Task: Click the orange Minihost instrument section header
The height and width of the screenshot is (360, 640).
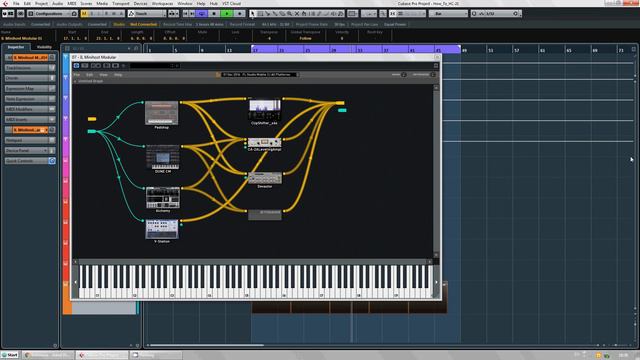Action: pyautogui.click(x=30, y=130)
